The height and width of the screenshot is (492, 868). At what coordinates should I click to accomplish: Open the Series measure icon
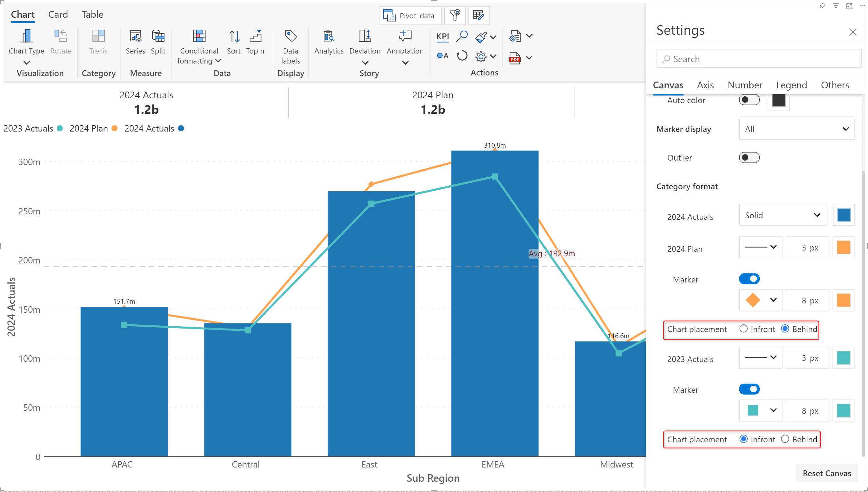click(135, 36)
